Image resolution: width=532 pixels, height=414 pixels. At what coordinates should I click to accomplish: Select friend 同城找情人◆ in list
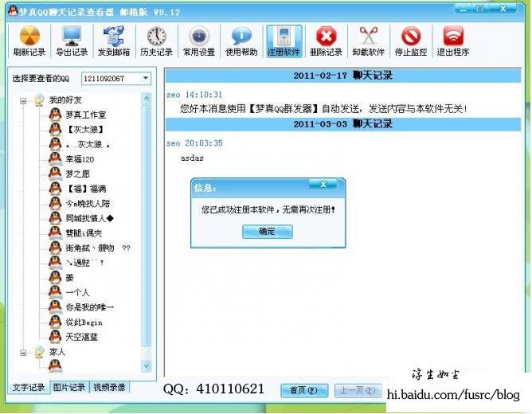[89, 218]
